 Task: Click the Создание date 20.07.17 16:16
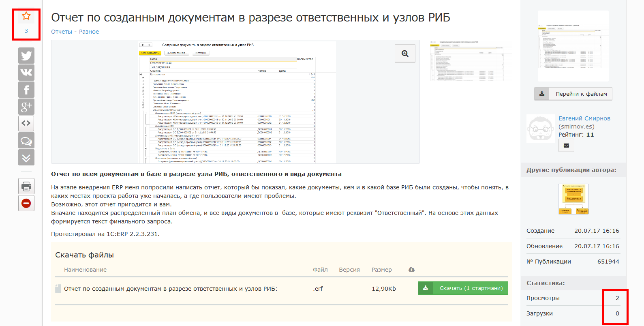point(597,231)
